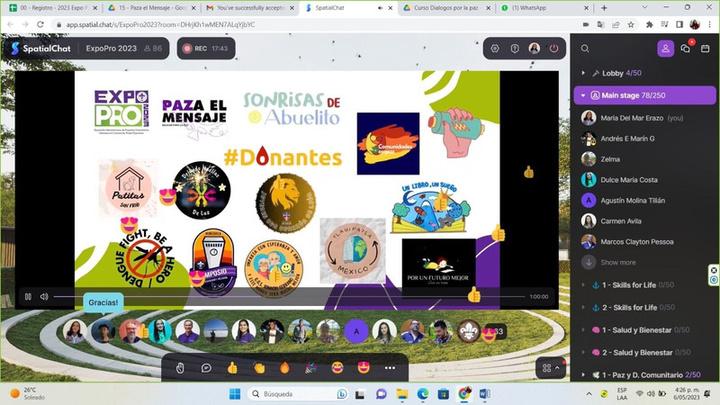Open Chrome extensions puzzle icon
Image resolution: width=720 pixels, height=405 pixels.
pos(649,25)
